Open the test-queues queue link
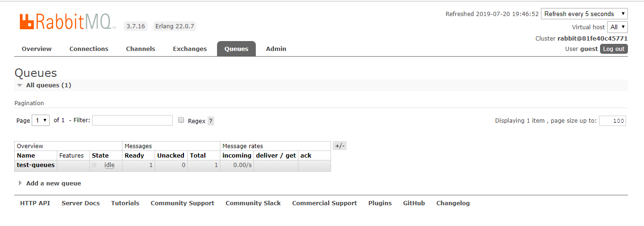 35,165
